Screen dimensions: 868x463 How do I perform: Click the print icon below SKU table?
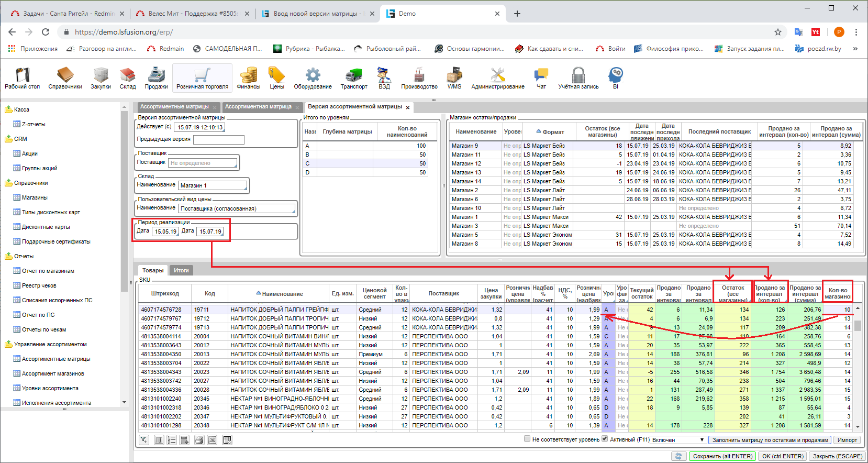point(199,440)
